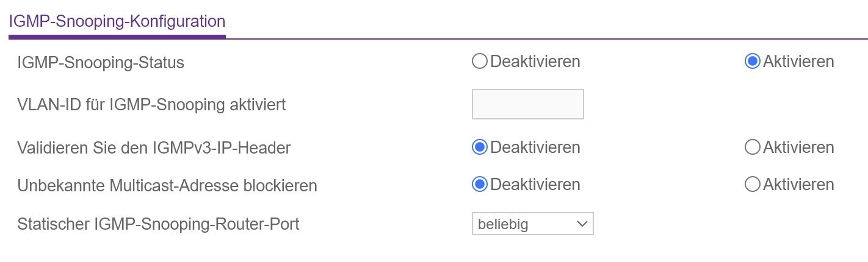Viewport: 868px width, 262px height.
Task: Turn on unknown multicast blocking Aktivieren radio
Action: (753, 184)
